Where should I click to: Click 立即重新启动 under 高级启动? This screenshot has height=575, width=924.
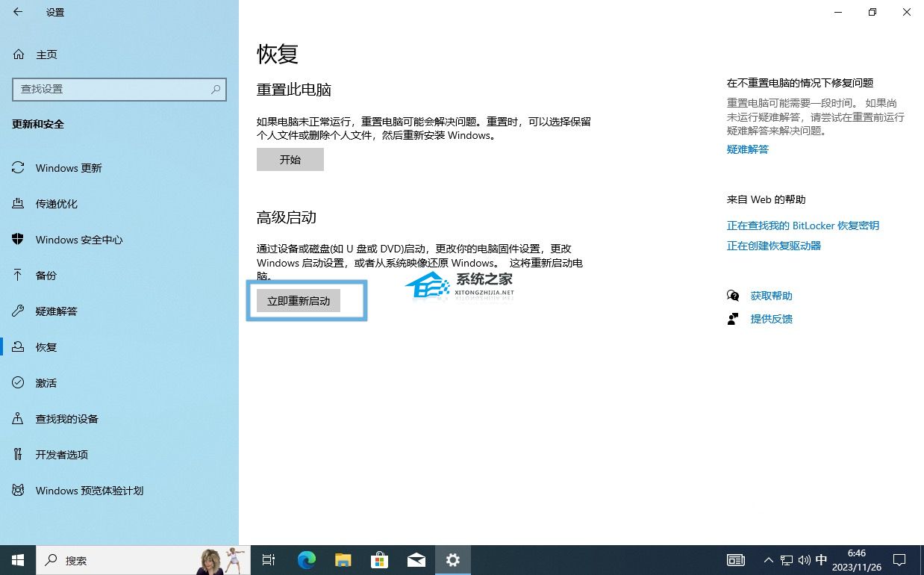pyautogui.click(x=299, y=300)
